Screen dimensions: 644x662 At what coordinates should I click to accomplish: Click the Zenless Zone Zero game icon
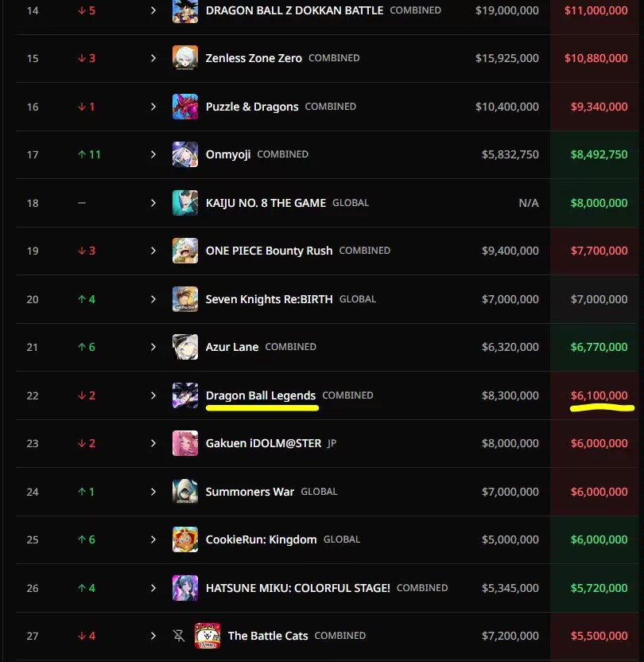coord(185,58)
